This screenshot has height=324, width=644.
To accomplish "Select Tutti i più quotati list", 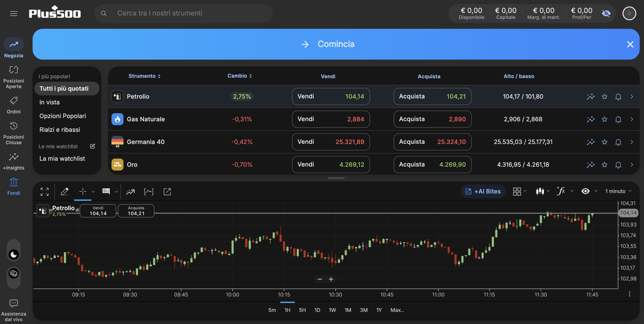I will point(67,88).
